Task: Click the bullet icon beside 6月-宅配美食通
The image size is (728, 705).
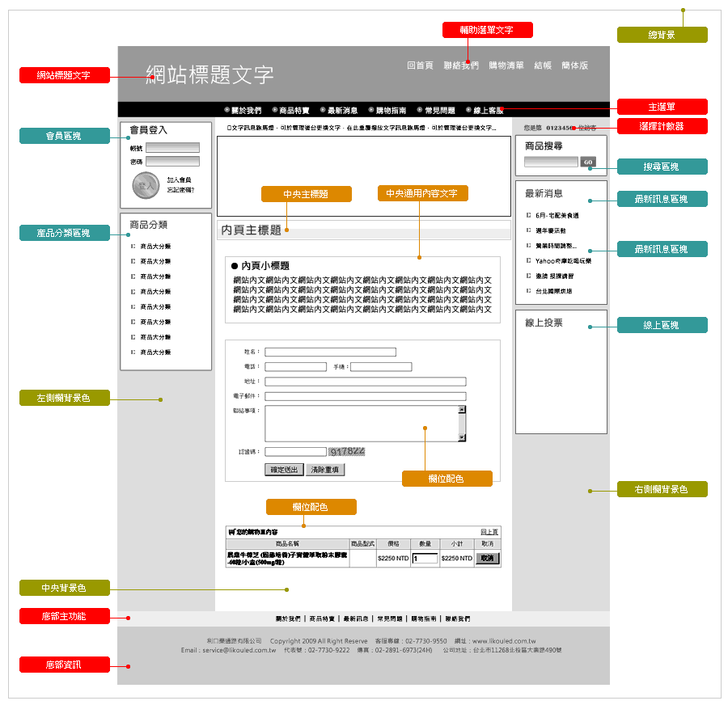Action: click(x=528, y=216)
